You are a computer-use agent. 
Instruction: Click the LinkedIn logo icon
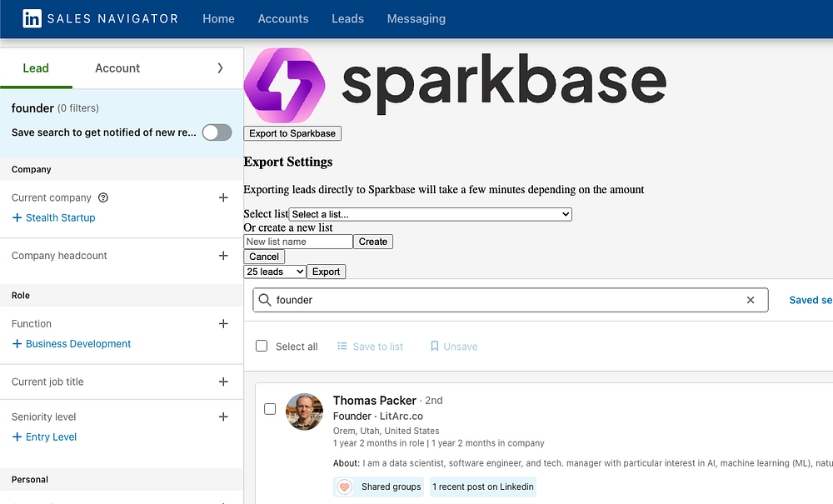[32, 18]
